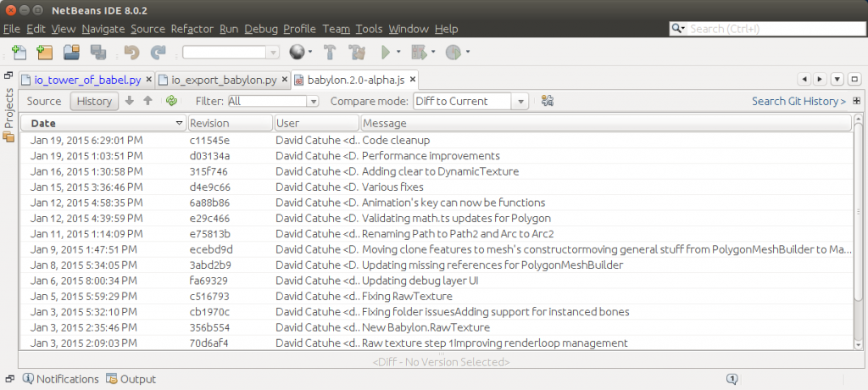Open the Debug Project dropdown arrow
Viewport: 868px width, 390px height.
(x=433, y=52)
